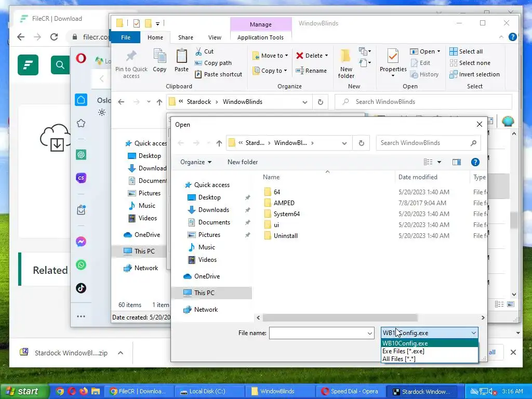Expand Copy to dropdown
Viewport: 532px width, 399px height.
coord(285,71)
